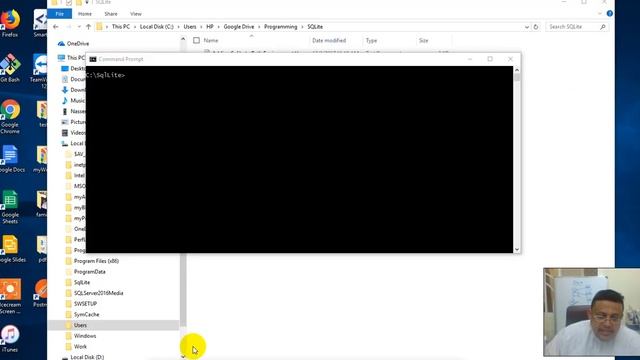Open the Google Docs desktop shortcut
The height and width of the screenshot is (360, 640).
[11, 160]
